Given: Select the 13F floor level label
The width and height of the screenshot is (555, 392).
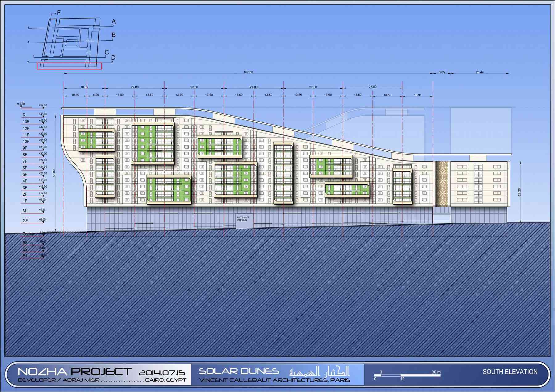Looking at the screenshot, I should 26,122.
